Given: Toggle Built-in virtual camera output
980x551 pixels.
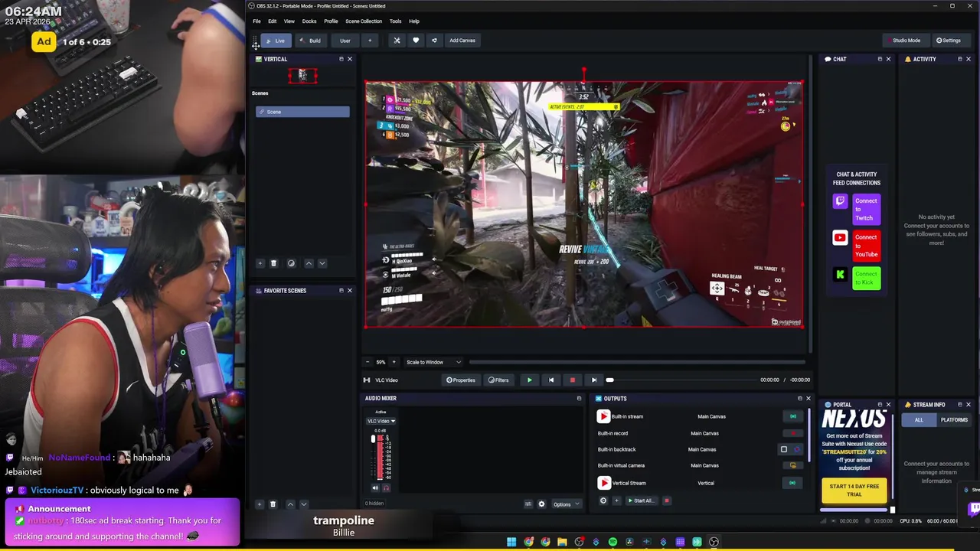Looking at the screenshot, I should 792,465.
